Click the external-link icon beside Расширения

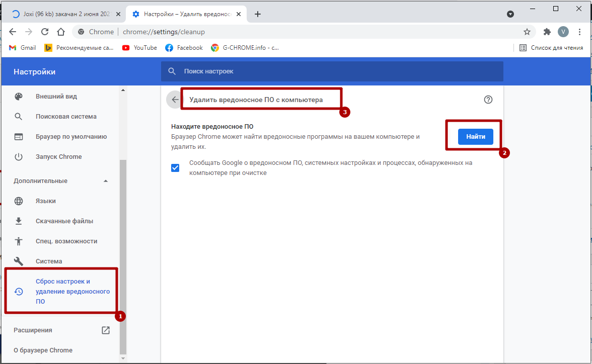point(106,330)
